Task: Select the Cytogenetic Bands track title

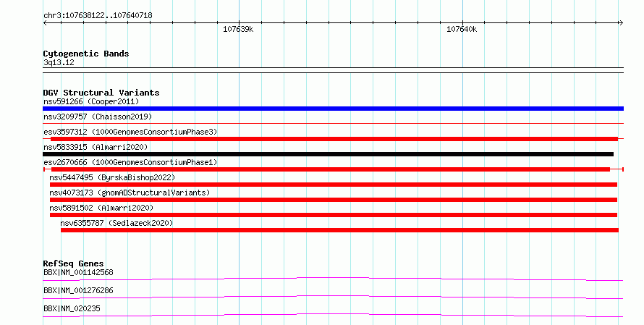Action: click(x=86, y=54)
